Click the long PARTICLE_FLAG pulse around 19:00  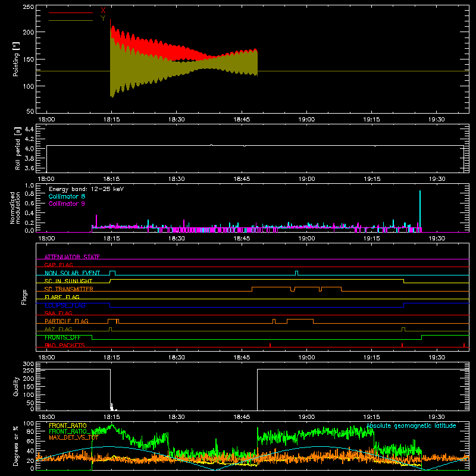pos(300,321)
